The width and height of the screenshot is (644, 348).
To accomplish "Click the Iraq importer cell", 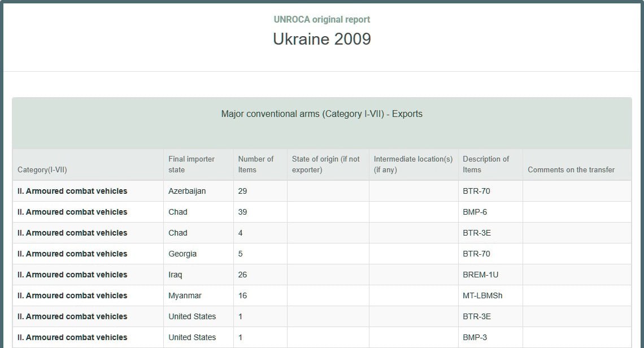I will tap(175, 275).
